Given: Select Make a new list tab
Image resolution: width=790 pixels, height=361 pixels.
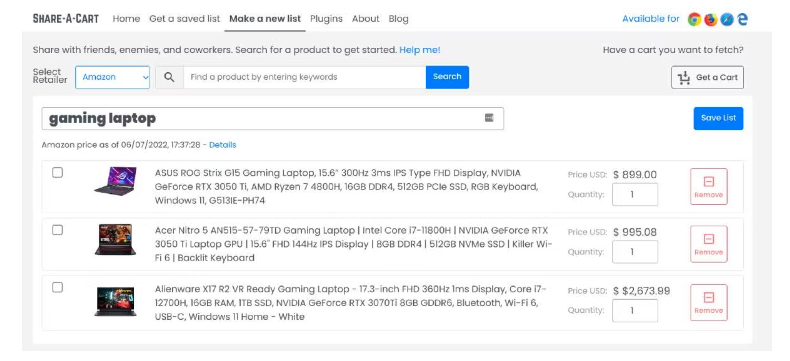Looking at the screenshot, I should (265, 19).
